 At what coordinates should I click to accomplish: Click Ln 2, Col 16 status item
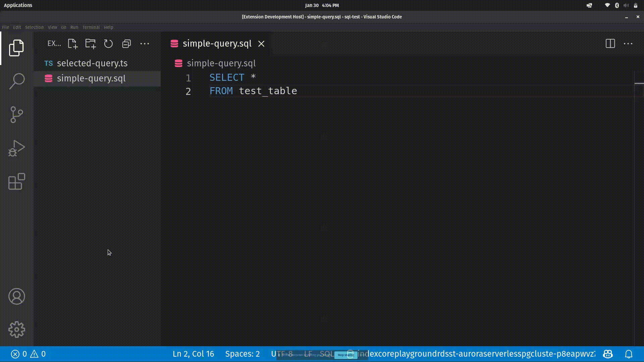pos(193,354)
